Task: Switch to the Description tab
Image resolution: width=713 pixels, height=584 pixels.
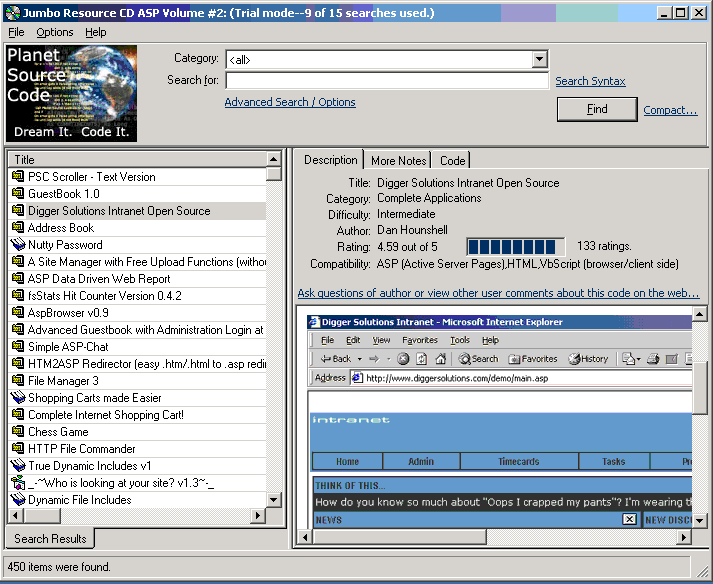Action: click(331, 160)
